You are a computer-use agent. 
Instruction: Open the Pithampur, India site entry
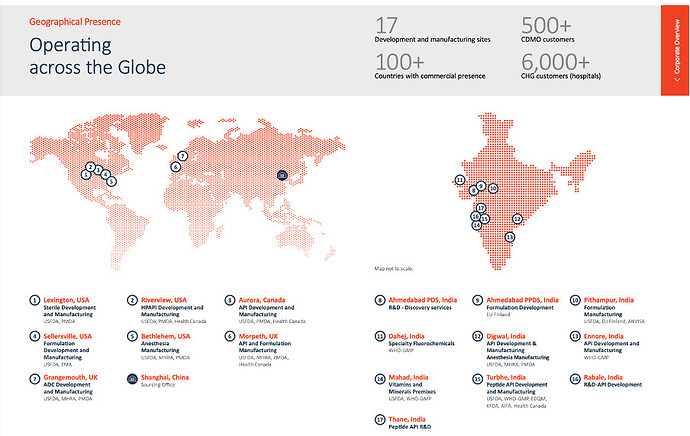(x=609, y=300)
